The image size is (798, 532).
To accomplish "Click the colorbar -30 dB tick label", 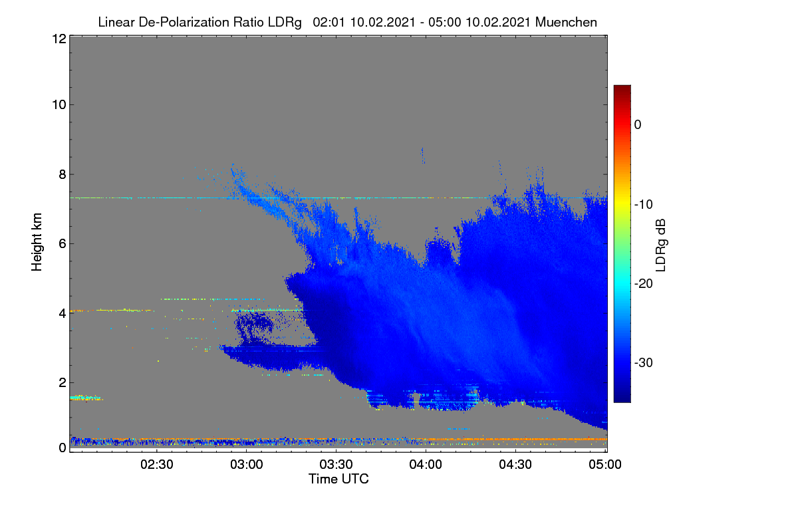I will pyautogui.click(x=644, y=363).
